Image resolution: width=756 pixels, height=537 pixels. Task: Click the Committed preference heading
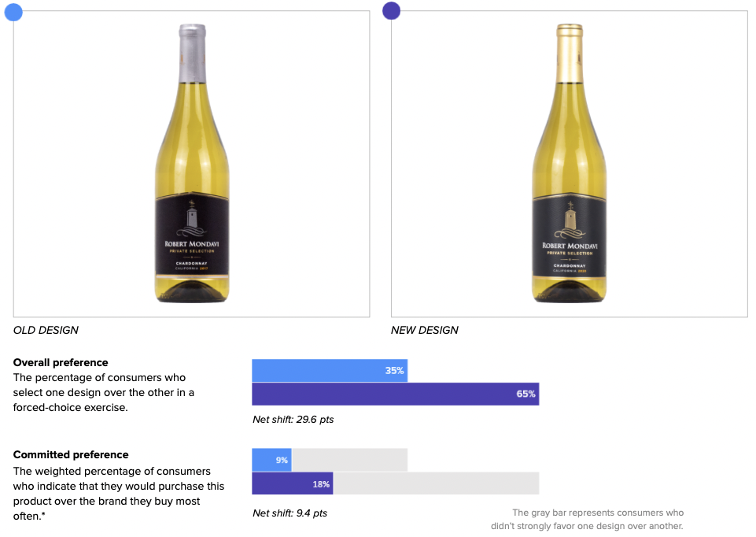(71, 454)
